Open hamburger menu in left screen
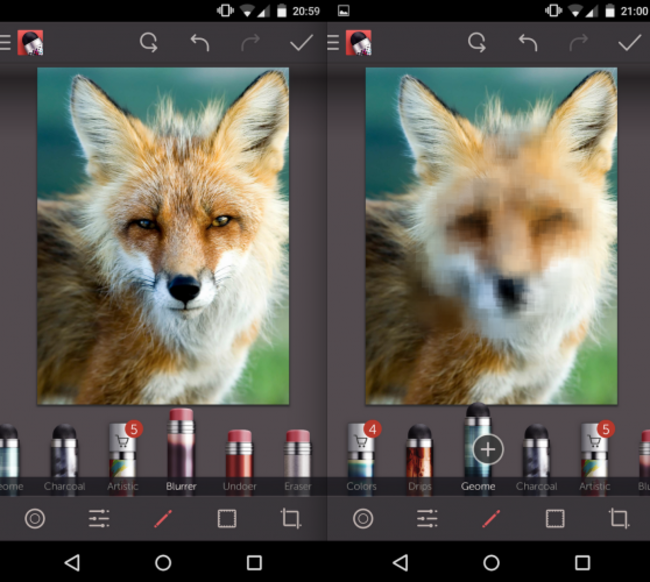650x582 pixels. (5, 42)
